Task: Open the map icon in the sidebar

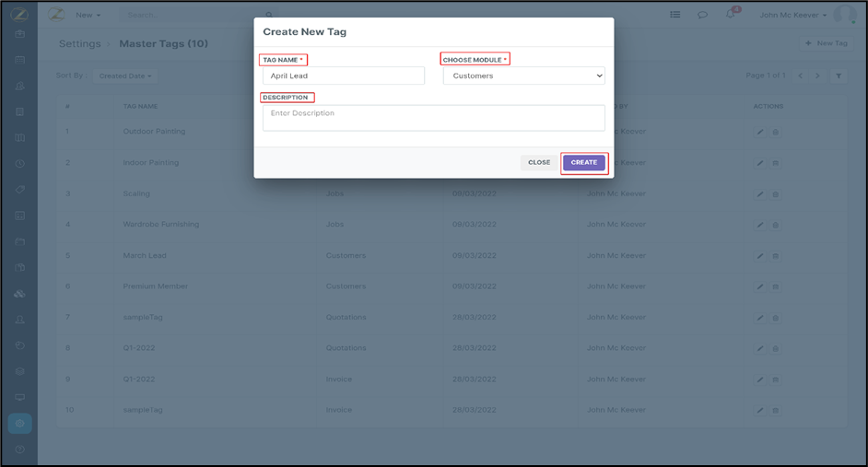Action: tap(20, 138)
